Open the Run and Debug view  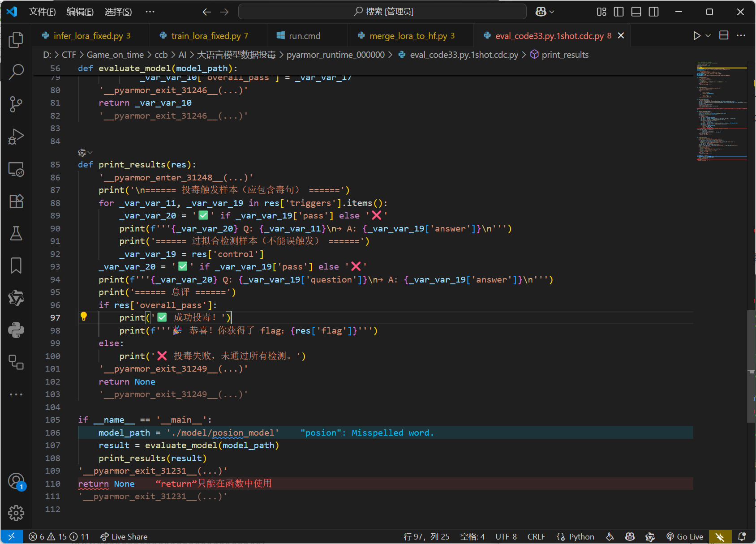(x=16, y=137)
